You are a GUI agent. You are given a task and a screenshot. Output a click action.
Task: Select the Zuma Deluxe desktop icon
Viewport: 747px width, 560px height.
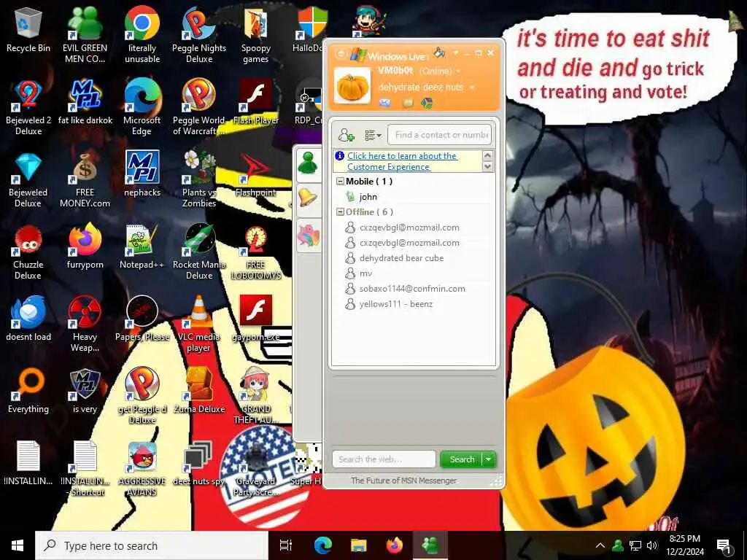199,392
